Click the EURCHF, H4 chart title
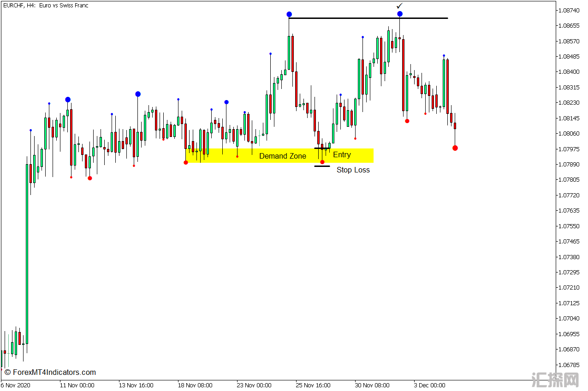 [x=45, y=6]
